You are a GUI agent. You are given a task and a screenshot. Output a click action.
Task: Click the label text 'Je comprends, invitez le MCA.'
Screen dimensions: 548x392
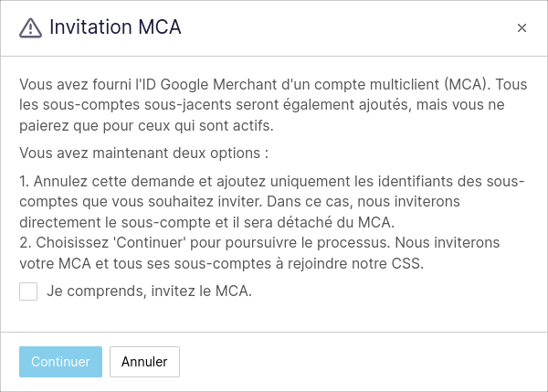point(149,291)
